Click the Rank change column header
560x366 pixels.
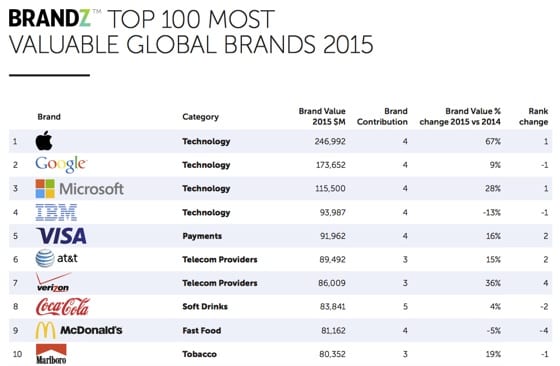pyautogui.click(x=534, y=116)
